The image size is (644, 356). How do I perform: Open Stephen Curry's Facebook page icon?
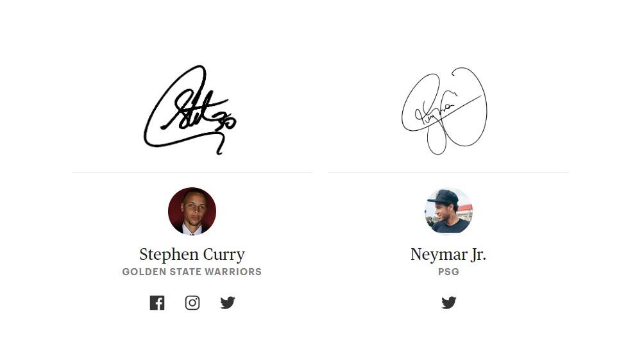pyautogui.click(x=157, y=303)
